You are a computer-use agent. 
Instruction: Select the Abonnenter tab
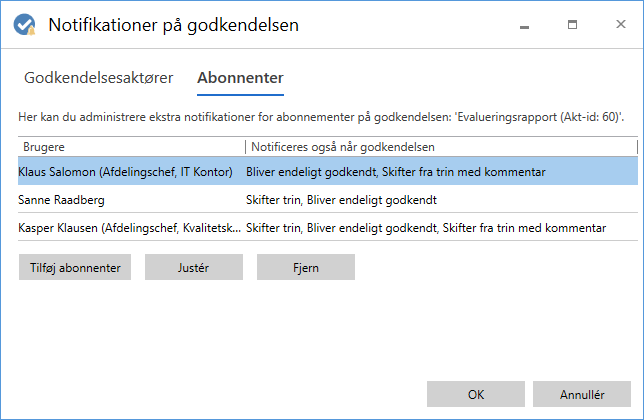(x=240, y=77)
